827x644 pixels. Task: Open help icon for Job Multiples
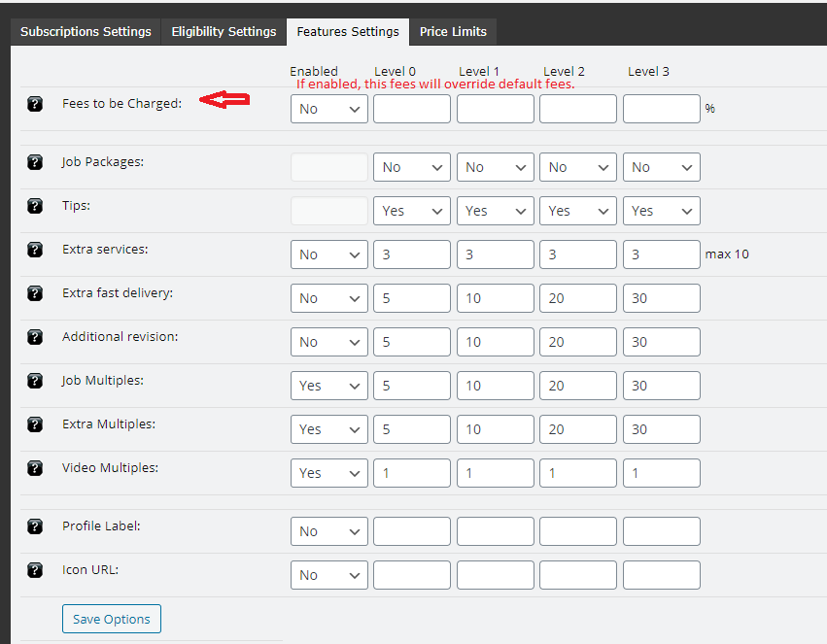pos(35,381)
